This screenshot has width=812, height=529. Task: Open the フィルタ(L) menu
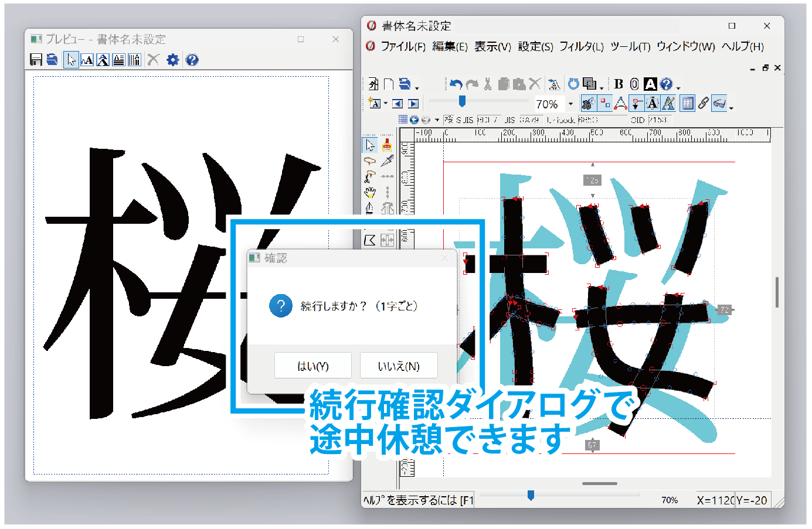click(581, 47)
